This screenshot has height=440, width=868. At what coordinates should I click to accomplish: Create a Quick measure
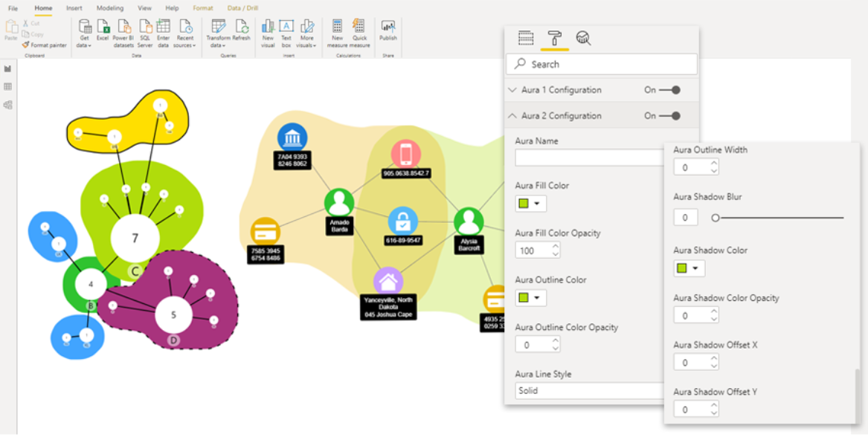click(359, 33)
